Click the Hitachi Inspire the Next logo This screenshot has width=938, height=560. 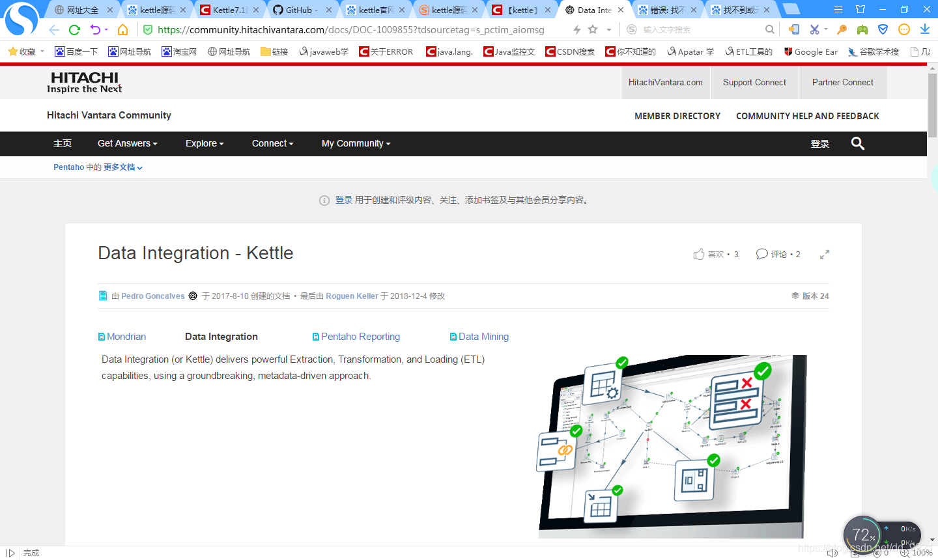pos(85,83)
